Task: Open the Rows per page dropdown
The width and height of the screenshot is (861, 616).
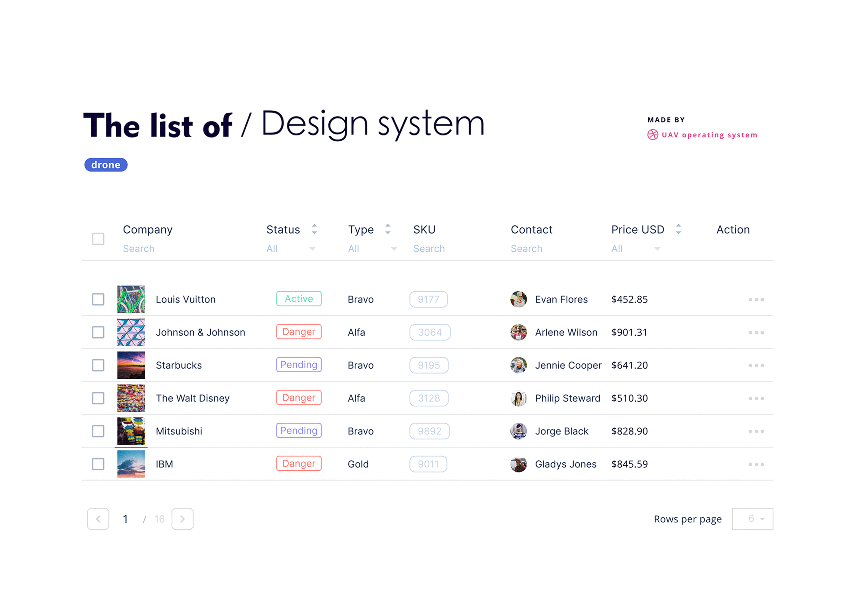Action: point(752,519)
